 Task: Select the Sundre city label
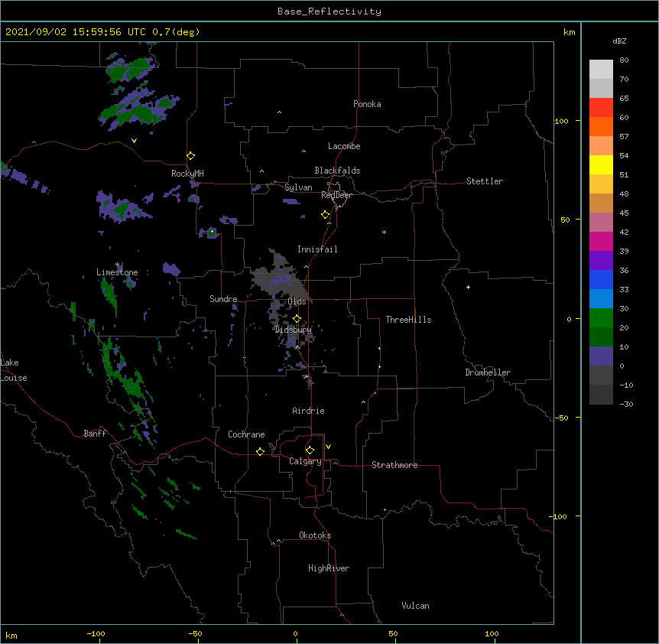click(223, 299)
